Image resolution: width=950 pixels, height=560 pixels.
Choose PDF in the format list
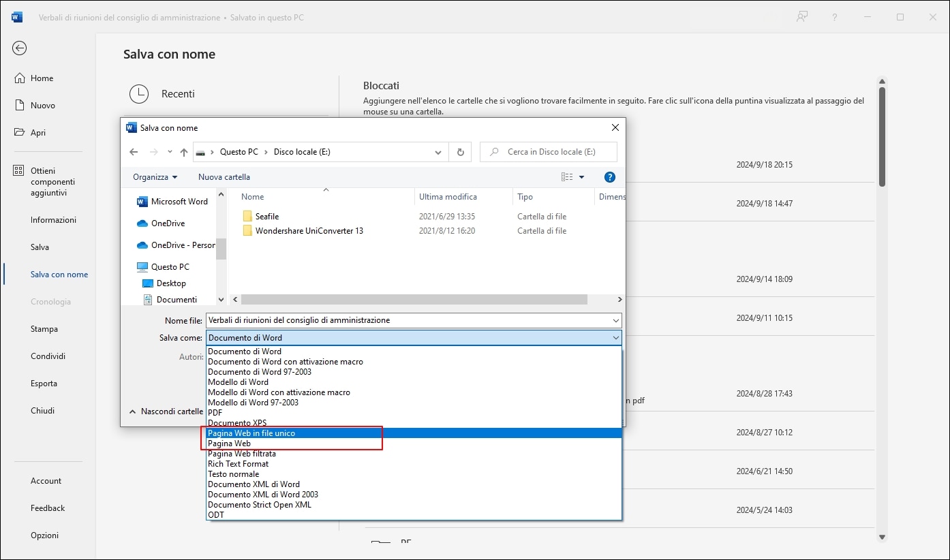click(414, 413)
